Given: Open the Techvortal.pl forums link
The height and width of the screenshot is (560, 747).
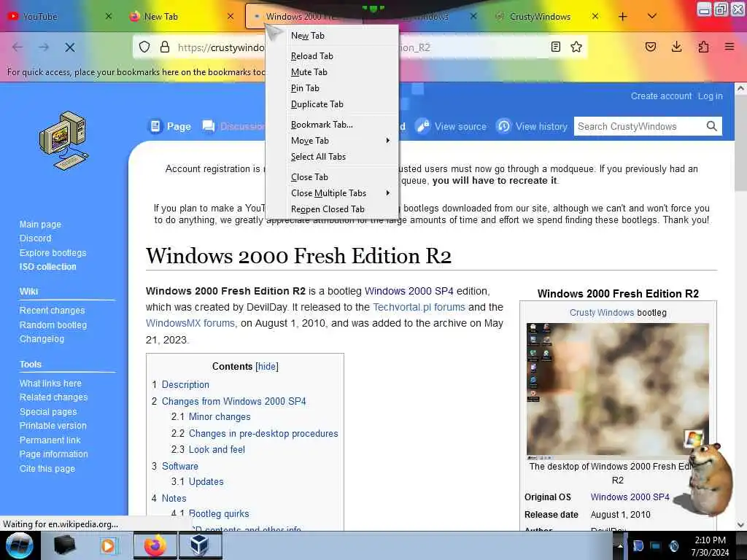Looking at the screenshot, I should [419, 307].
